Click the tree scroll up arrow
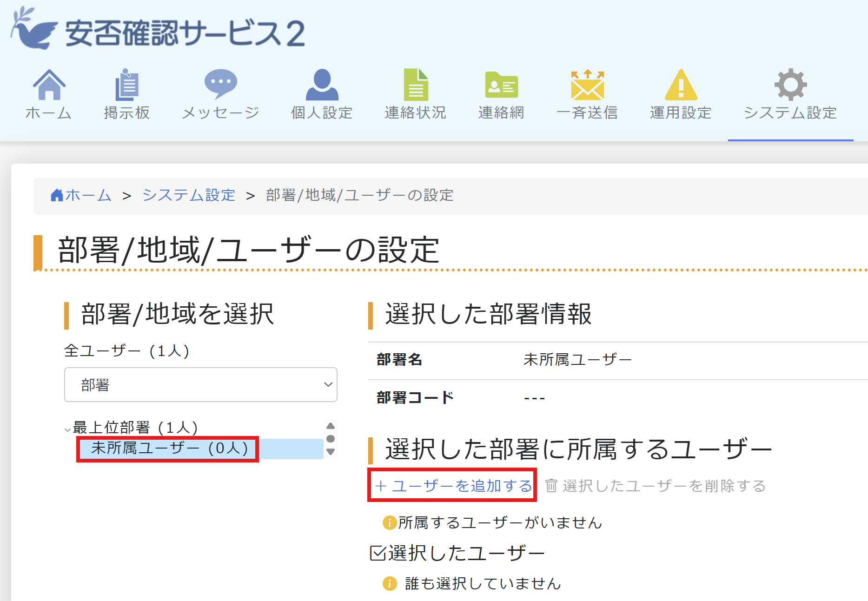Image resolution: width=868 pixels, height=601 pixels. click(x=331, y=426)
